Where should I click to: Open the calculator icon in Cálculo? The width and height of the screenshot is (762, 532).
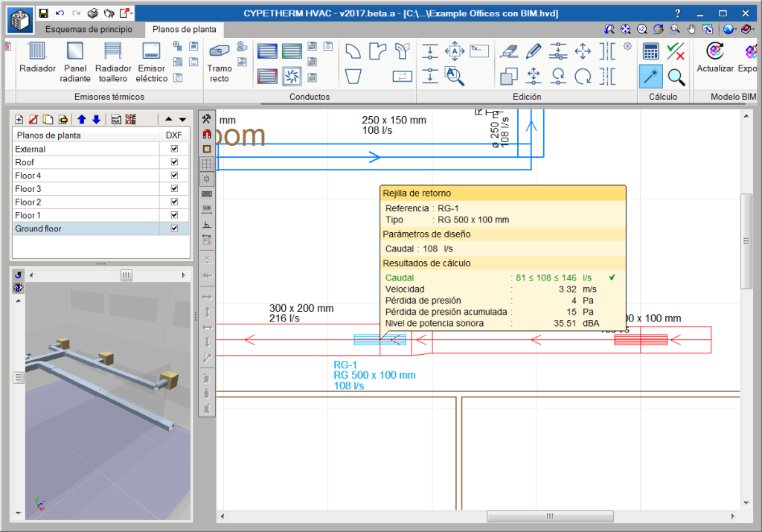pos(650,51)
